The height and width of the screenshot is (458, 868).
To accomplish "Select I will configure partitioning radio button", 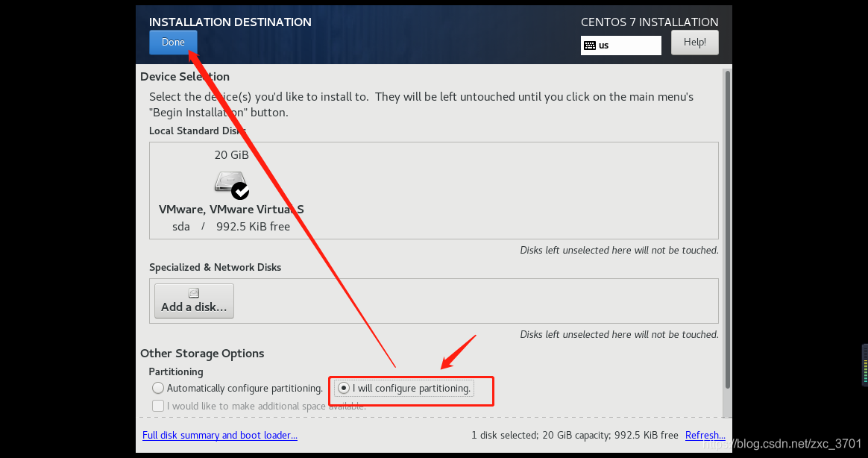I will click(x=344, y=388).
